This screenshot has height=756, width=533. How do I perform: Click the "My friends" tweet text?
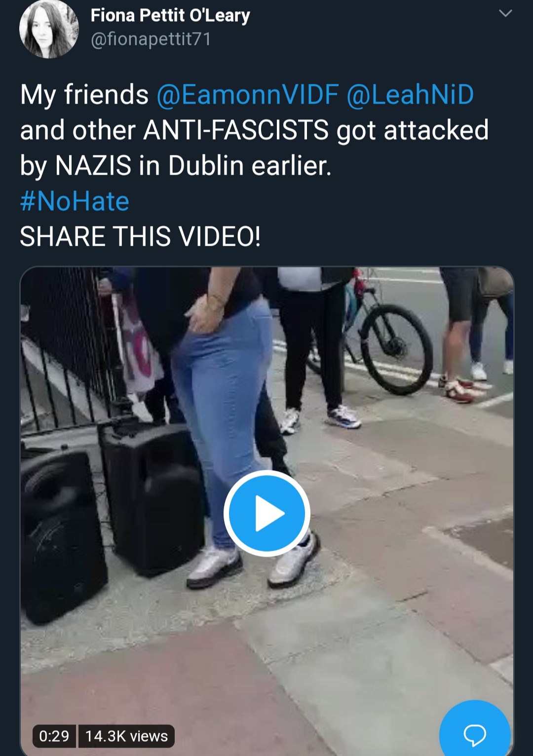pyautogui.click(x=84, y=95)
